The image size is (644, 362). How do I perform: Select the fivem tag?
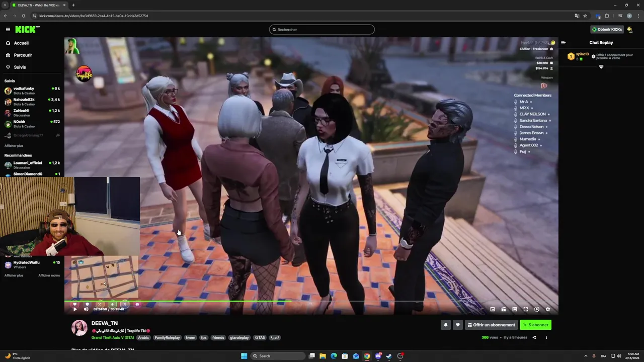point(190,338)
